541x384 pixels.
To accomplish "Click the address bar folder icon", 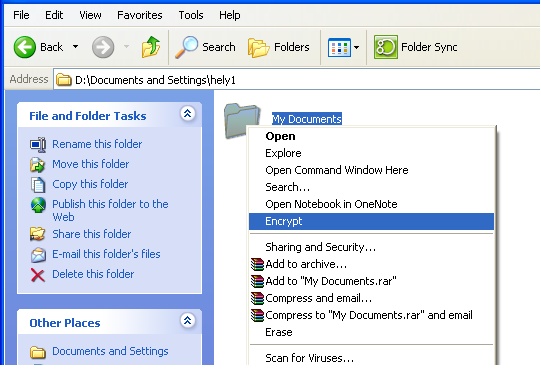I will pyautogui.click(x=63, y=80).
